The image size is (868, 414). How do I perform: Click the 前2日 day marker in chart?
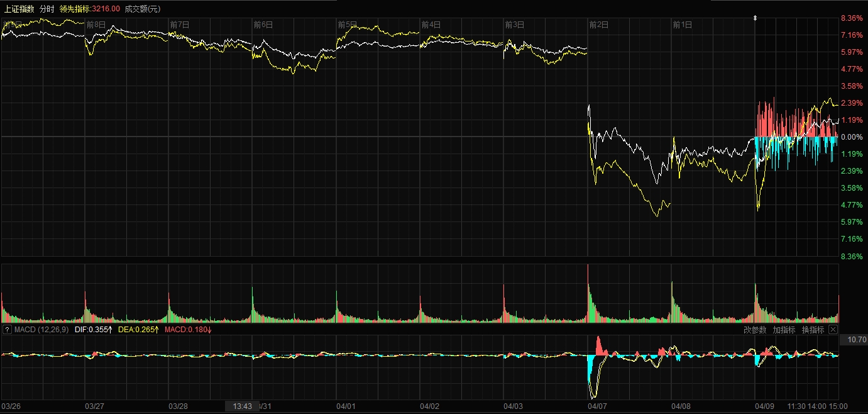(x=598, y=25)
